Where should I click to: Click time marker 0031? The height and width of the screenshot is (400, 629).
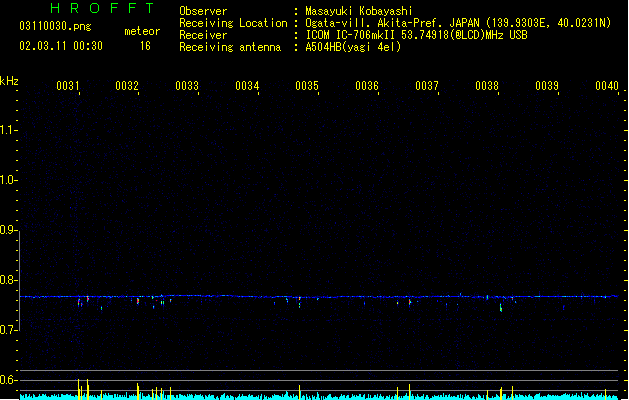[x=68, y=86]
